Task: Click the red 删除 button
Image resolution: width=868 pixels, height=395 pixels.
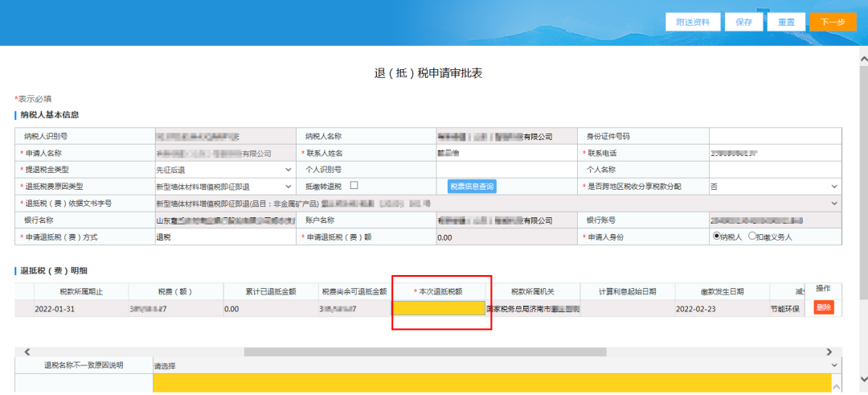Action: pos(824,307)
